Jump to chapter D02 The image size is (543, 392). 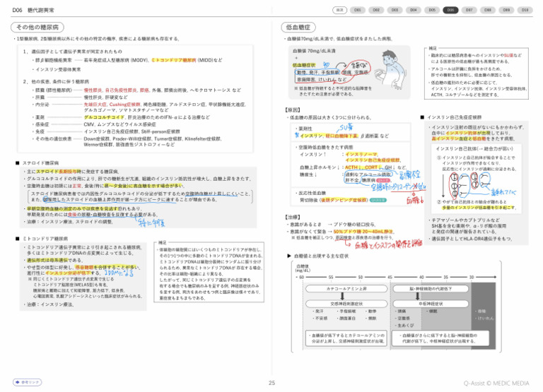point(376,10)
